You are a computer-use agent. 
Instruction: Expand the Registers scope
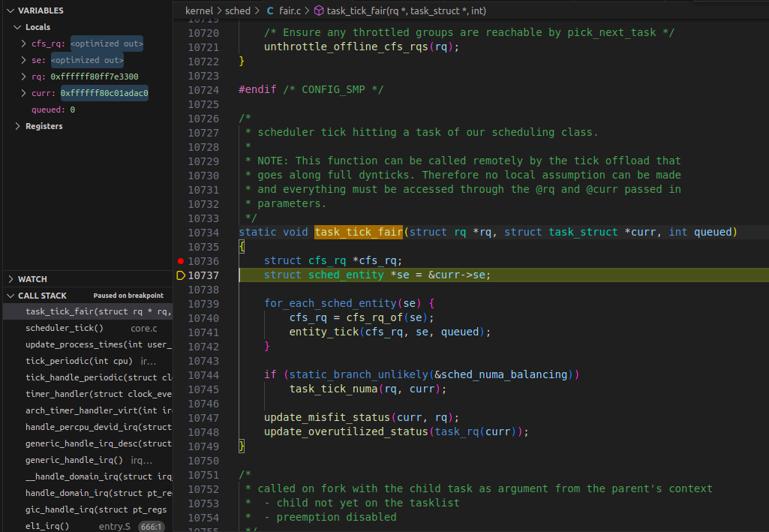[18, 126]
